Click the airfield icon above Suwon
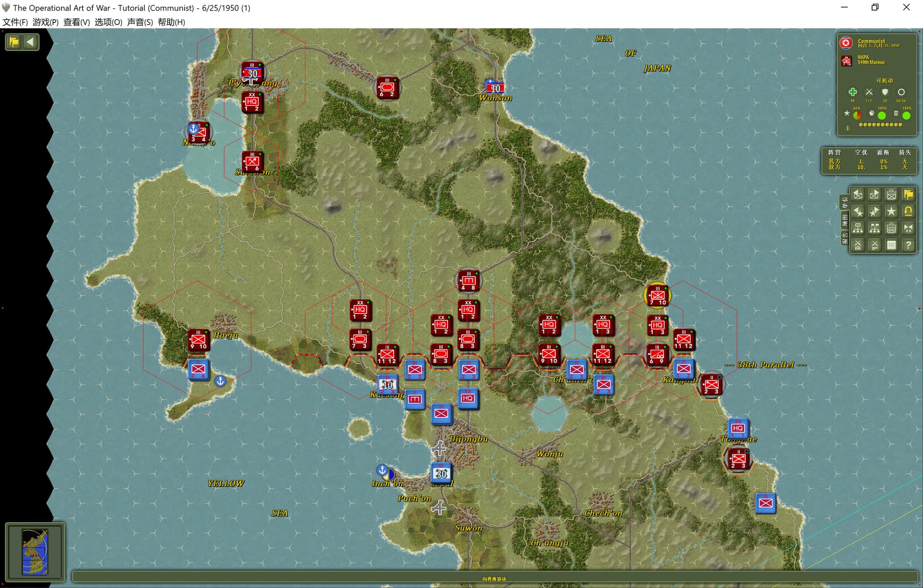Image resolution: width=923 pixels, height=588 pixels. 438,507
